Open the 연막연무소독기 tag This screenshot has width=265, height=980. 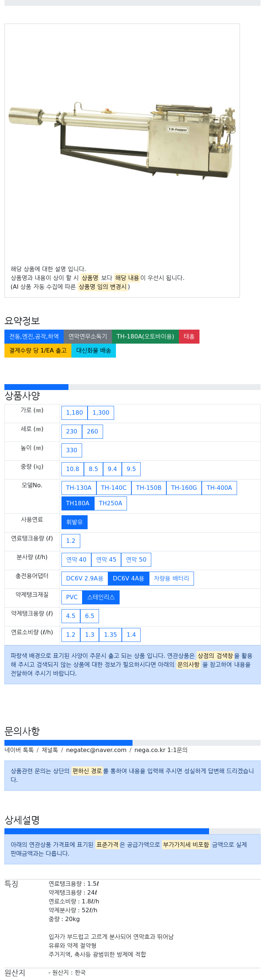click(x=88, y=337)
